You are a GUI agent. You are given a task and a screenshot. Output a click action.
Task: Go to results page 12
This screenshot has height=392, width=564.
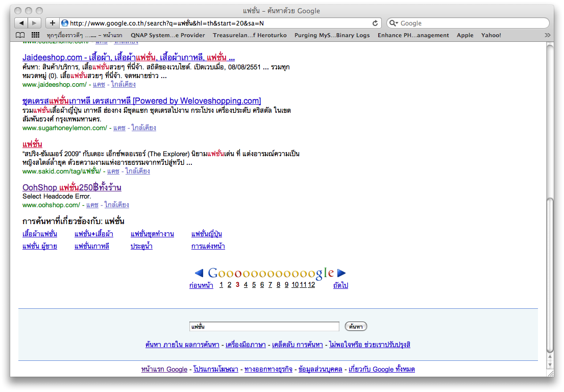311,285
